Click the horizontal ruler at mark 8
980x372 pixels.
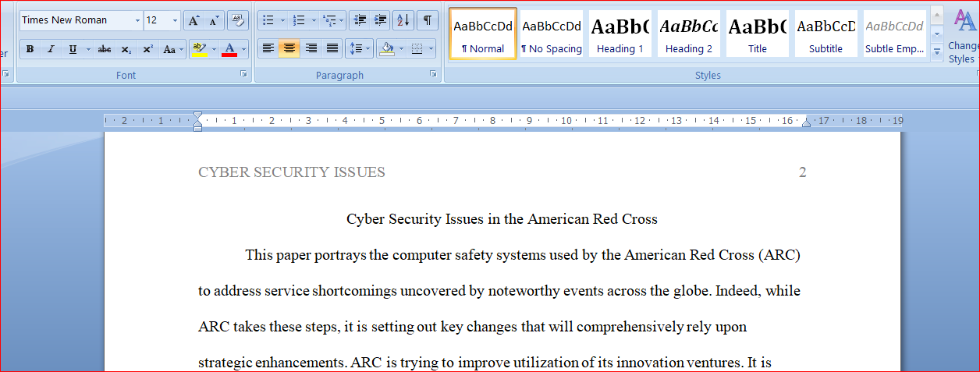click(x=492, y=121)
